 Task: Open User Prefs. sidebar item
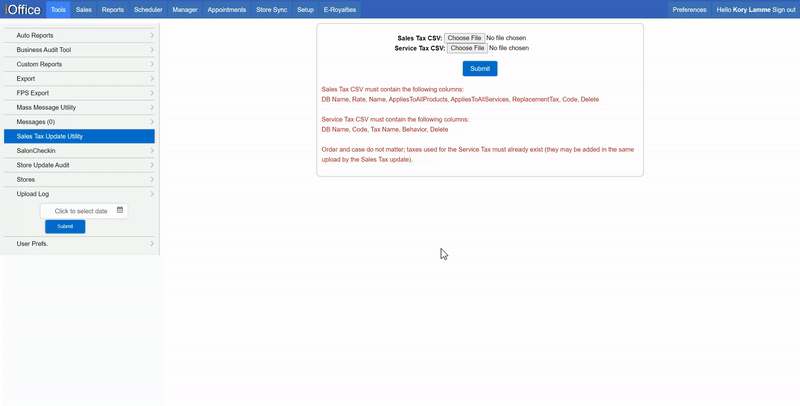(79, 243)
